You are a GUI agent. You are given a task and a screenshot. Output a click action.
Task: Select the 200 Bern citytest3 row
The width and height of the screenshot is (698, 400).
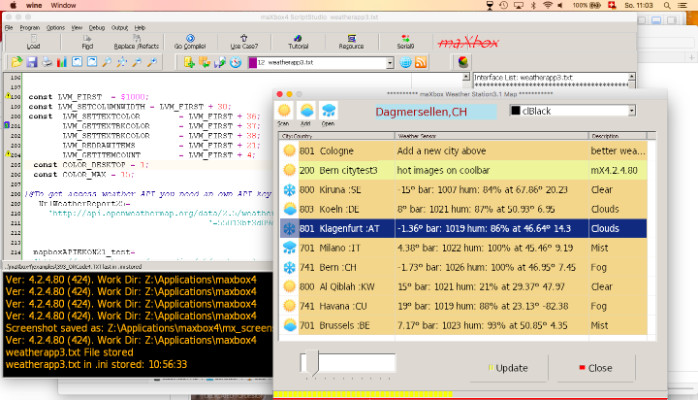click(x=463, y=170)
